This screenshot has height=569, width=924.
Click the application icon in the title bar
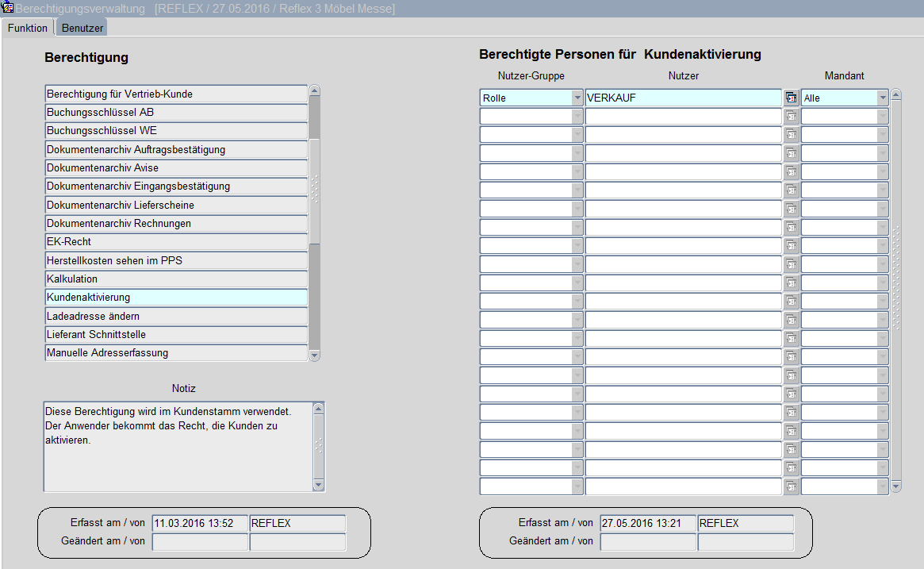pos(8,9)
